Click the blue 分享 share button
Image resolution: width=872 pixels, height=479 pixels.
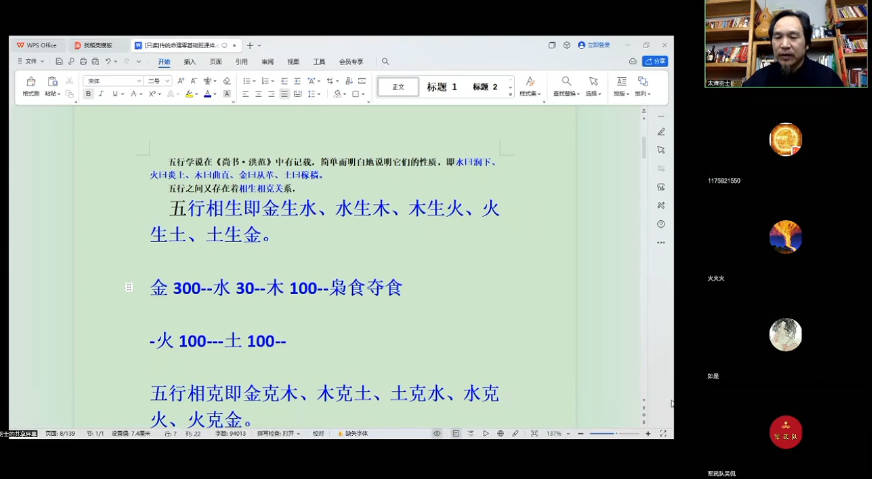coord(655,61)
